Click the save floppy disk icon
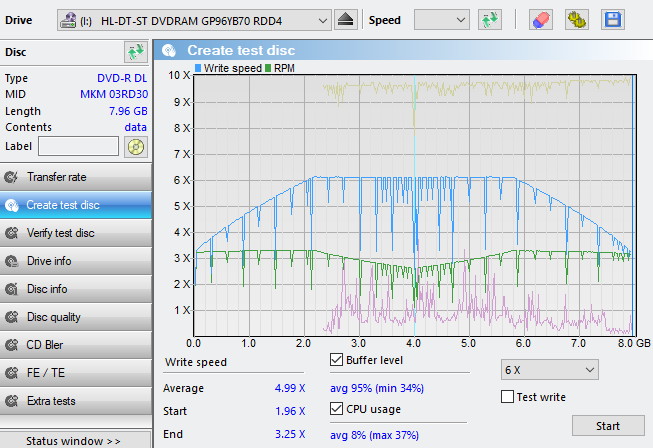This screenshot has width=653, height=448. [x=612, y=20]
